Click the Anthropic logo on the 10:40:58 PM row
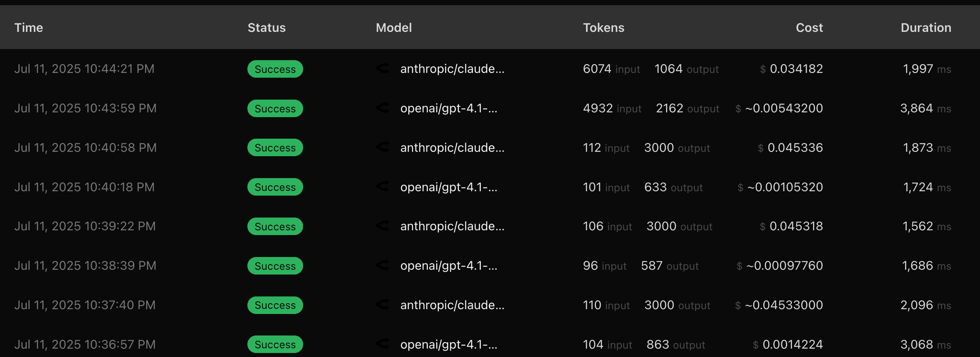 click(382, 147)
